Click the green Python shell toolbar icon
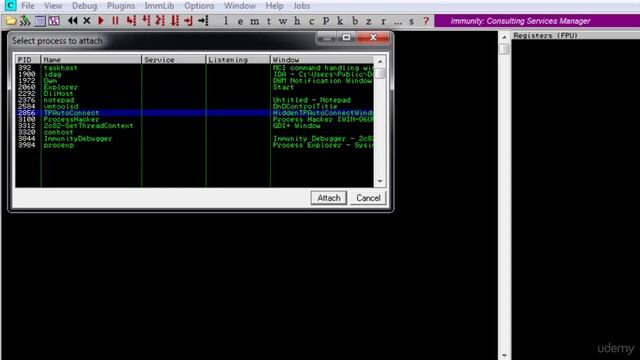The height and width of the screenshot is (360, 640). pyautogui.click(x=25, y=21)
